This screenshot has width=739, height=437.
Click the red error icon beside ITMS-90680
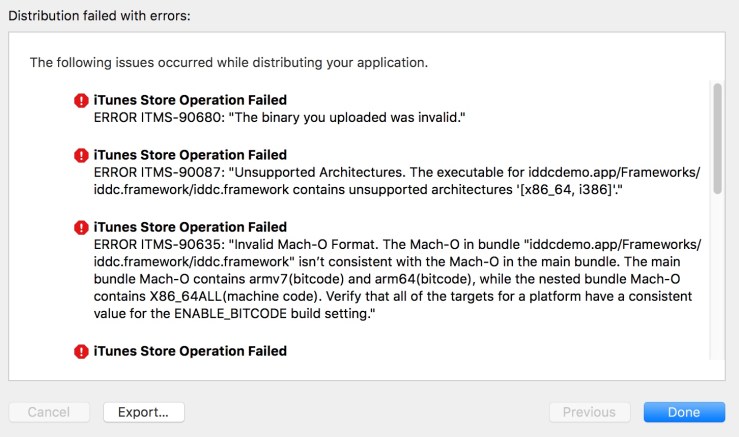(81, 101)
